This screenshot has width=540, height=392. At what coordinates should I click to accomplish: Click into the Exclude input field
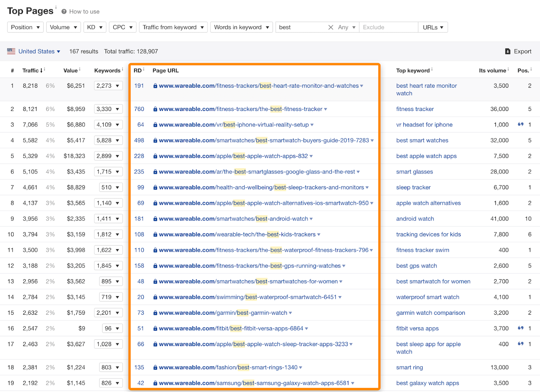[x=388, y=27]
